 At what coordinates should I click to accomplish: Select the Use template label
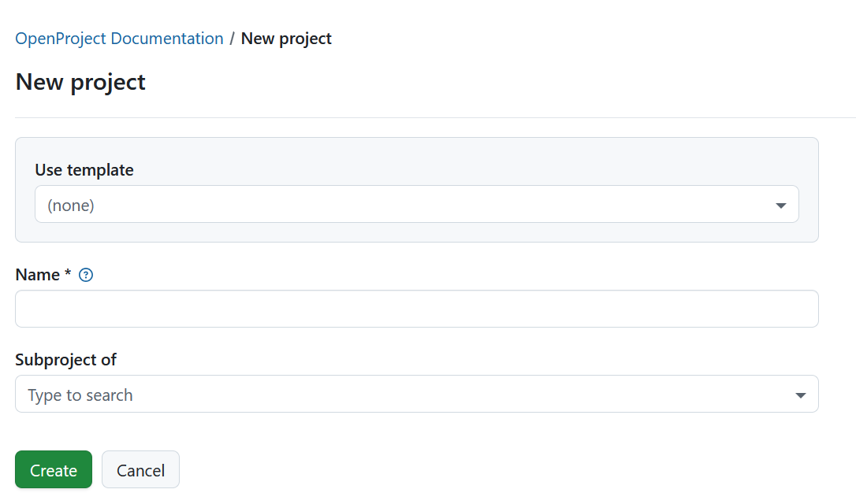[x=84, y=169]
